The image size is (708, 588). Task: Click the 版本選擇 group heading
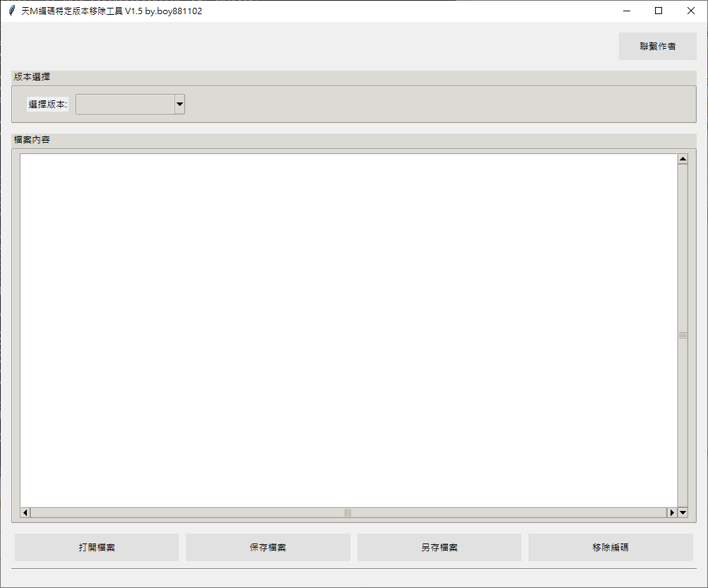pos(32,77)
